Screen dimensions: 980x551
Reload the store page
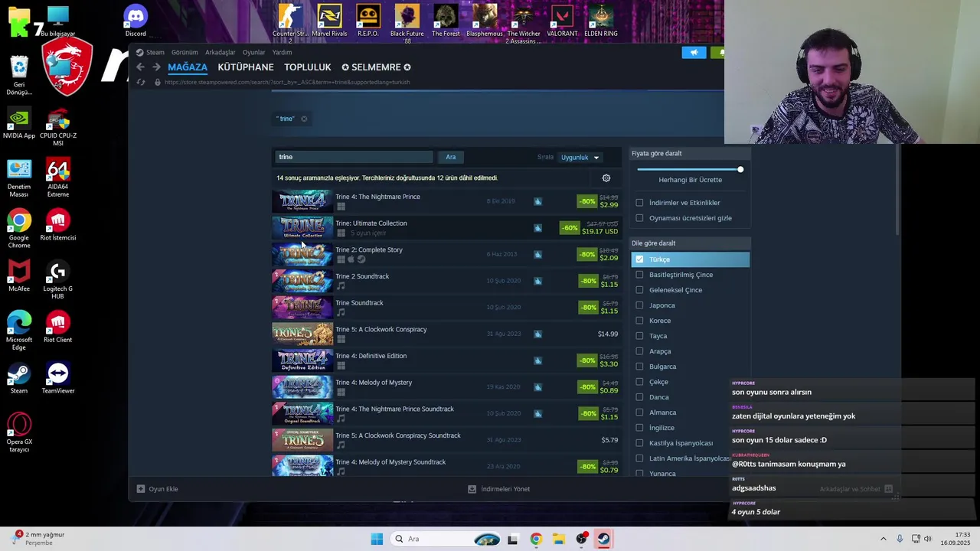[x=140, y=82]
